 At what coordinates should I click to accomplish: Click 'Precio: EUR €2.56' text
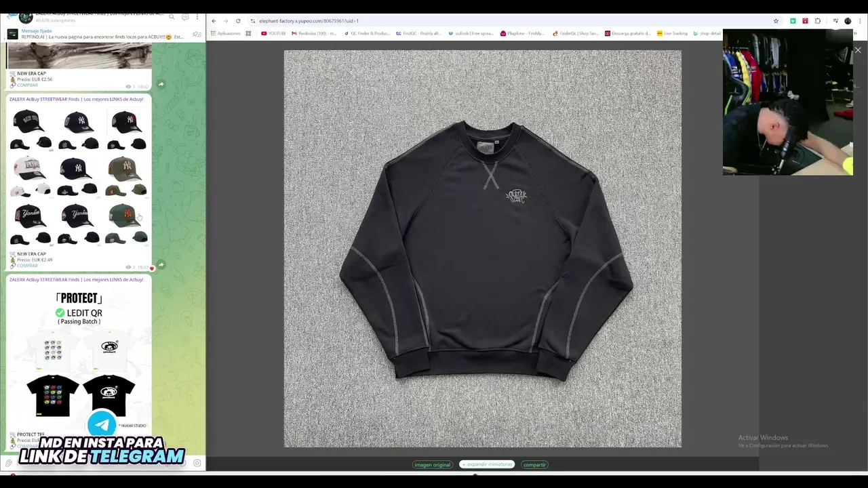(35, 79)
